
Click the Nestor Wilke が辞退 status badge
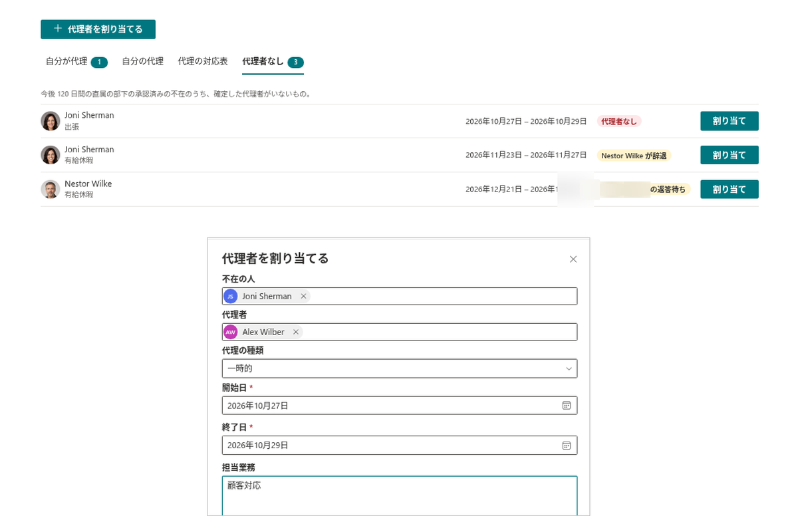point(634,156)
